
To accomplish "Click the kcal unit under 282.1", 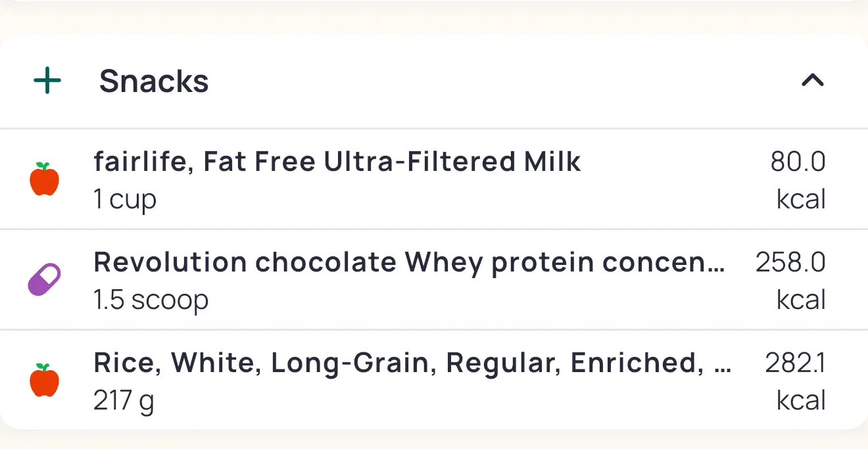I will tap(801, 400).
